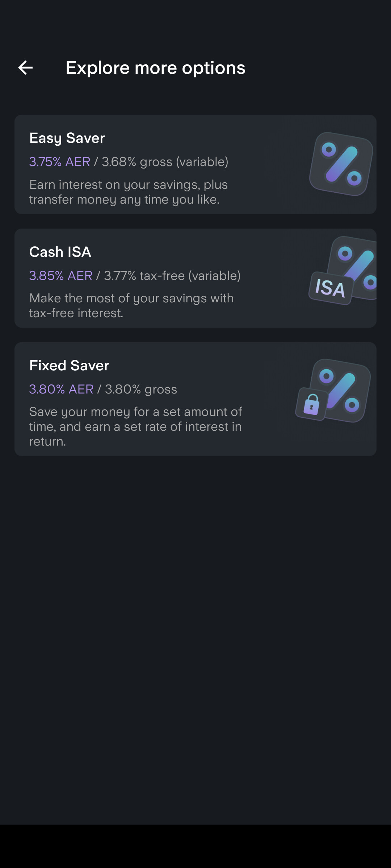Click the ISA label badge graphic
Viewport: 391px width, 868px height.
point(330,288)
